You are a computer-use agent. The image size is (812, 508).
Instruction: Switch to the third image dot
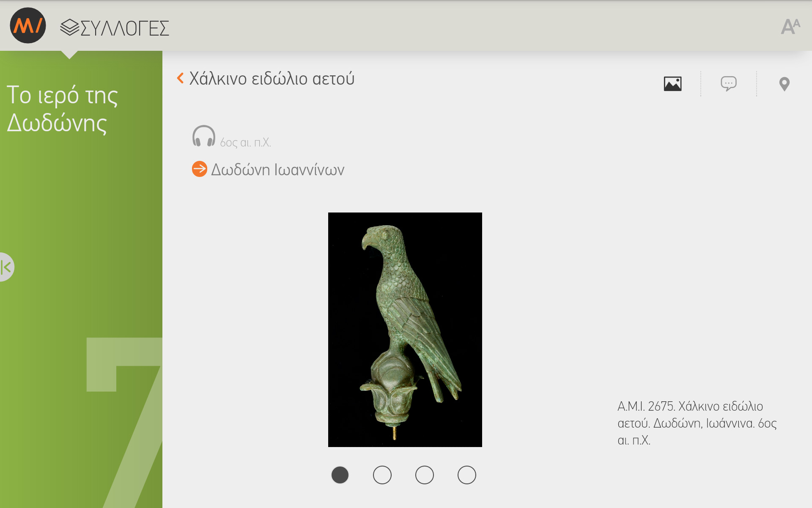(x=425, y=475)
